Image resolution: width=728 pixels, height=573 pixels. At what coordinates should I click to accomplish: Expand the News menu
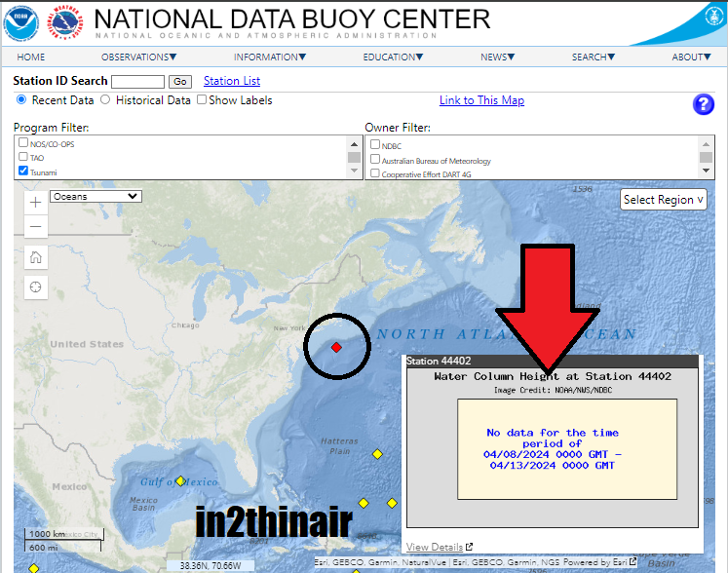pos(497,57)
